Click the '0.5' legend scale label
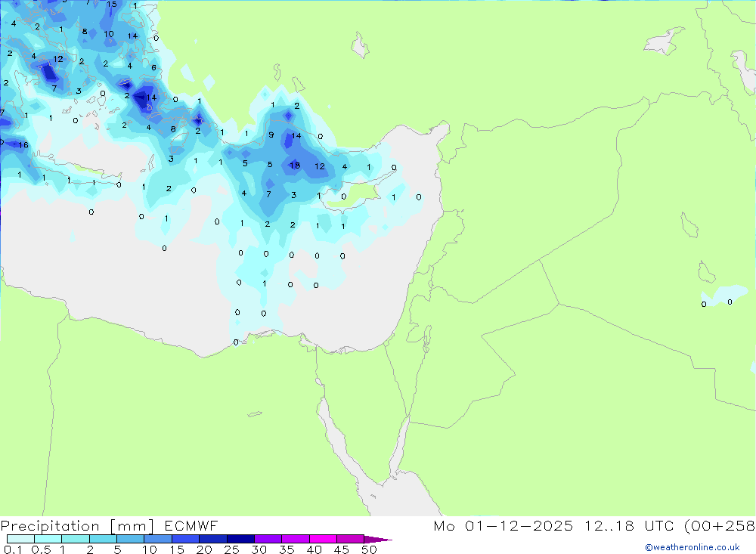The height and width of the screenshot is (554, 756). [x=42, y=549]
